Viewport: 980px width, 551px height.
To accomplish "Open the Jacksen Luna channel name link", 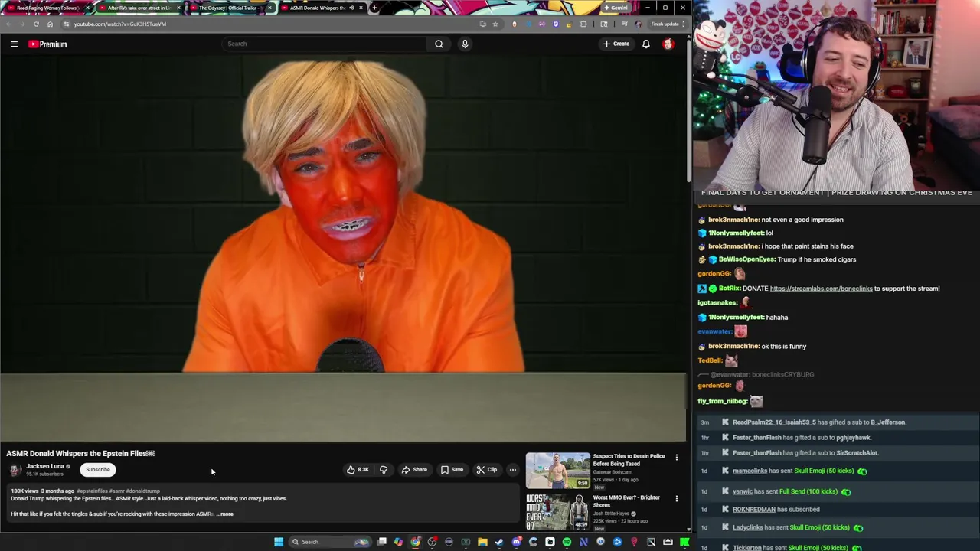I will (x=45, y=466).
